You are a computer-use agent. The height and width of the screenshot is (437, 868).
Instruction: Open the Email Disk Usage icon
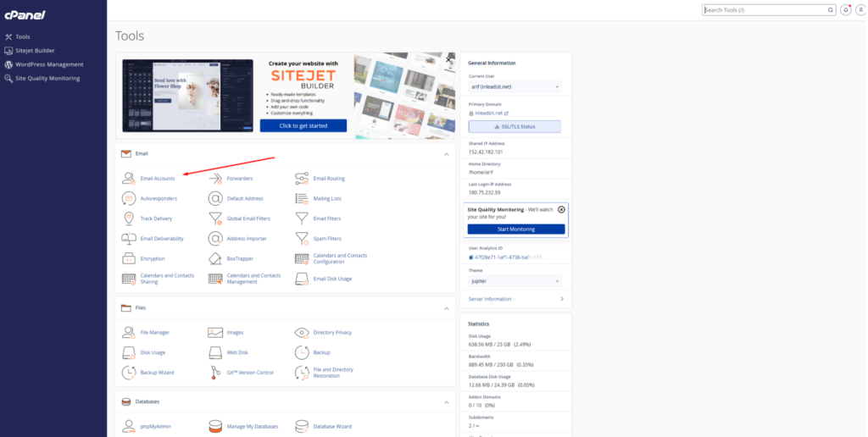click(302, 279)
